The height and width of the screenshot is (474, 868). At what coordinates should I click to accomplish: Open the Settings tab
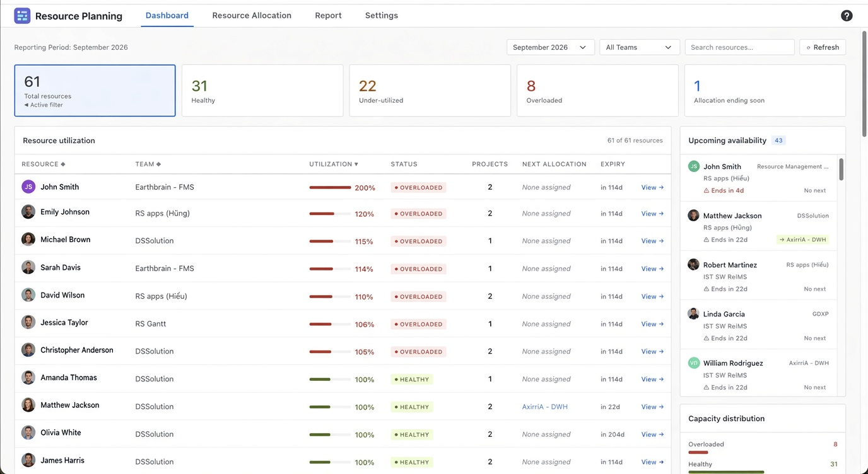pos(382,15)
